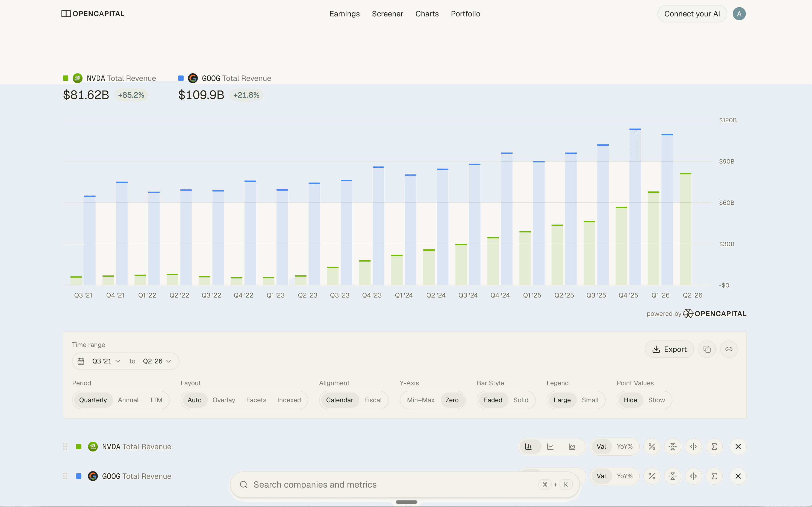Select area chart type for NVDA row
This screenshot has height=507, width=812.
click(x=572, y=447)
